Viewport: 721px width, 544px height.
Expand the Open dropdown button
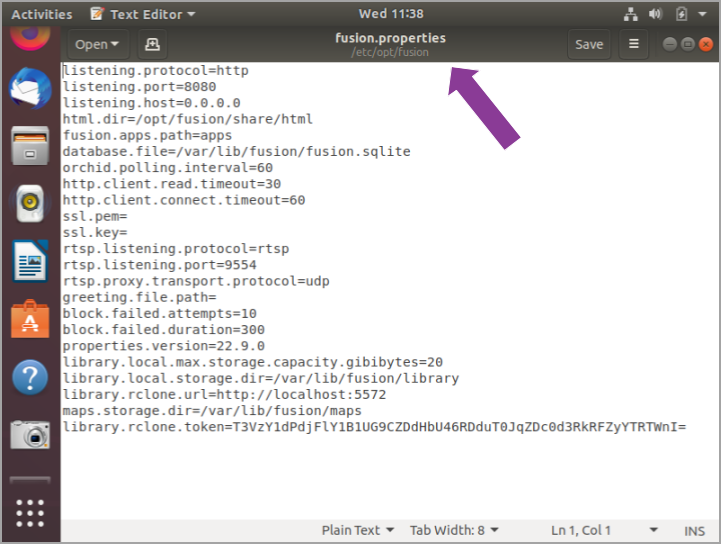(97, 44)
